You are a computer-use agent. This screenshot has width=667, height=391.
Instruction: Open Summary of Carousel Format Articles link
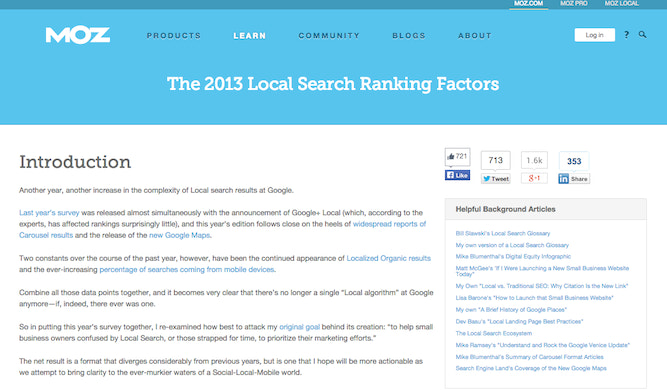coord(529,357)
